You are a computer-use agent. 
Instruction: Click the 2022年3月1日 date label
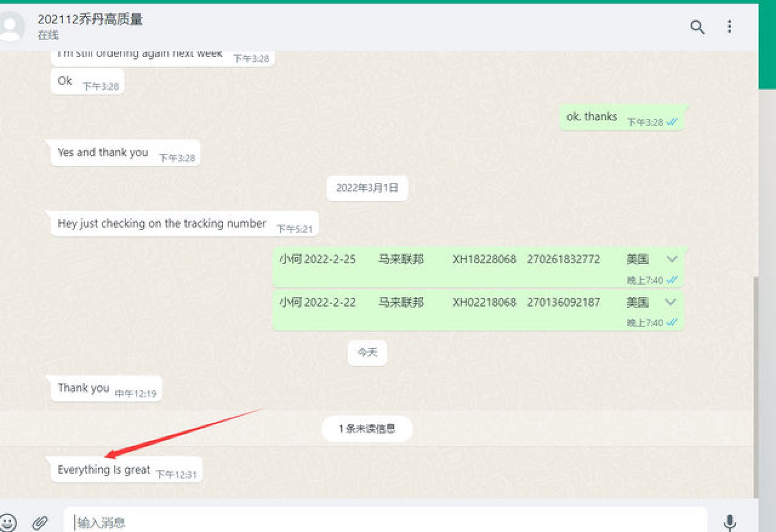[367, 188]
